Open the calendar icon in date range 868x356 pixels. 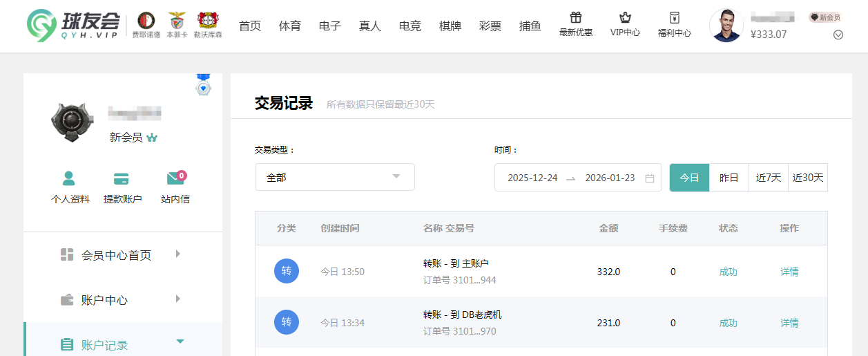pos(650,178)
